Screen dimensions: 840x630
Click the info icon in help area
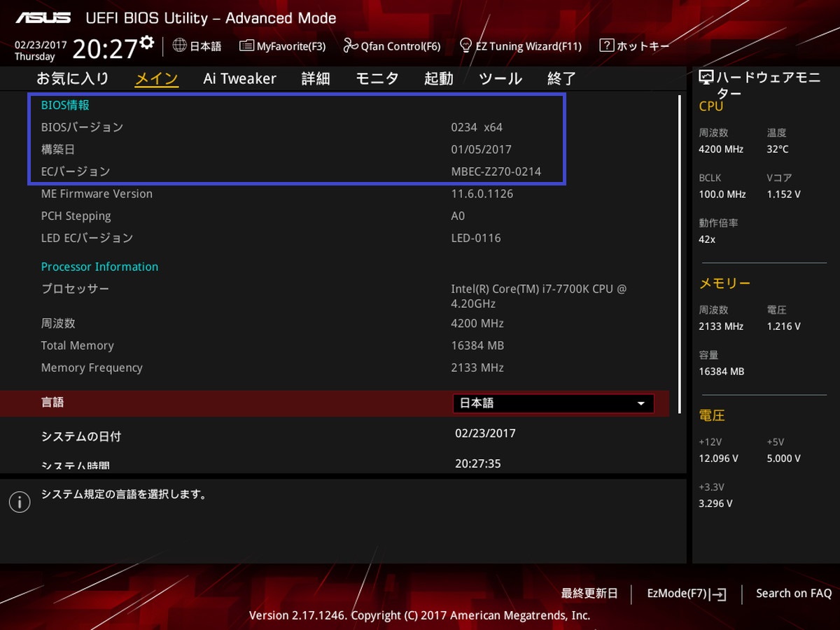coord(20,501)
